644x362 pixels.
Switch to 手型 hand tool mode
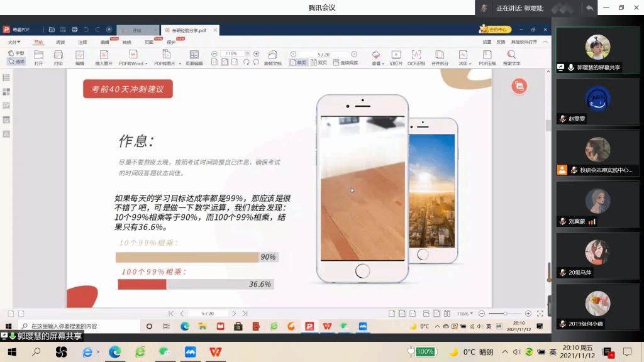16,53
